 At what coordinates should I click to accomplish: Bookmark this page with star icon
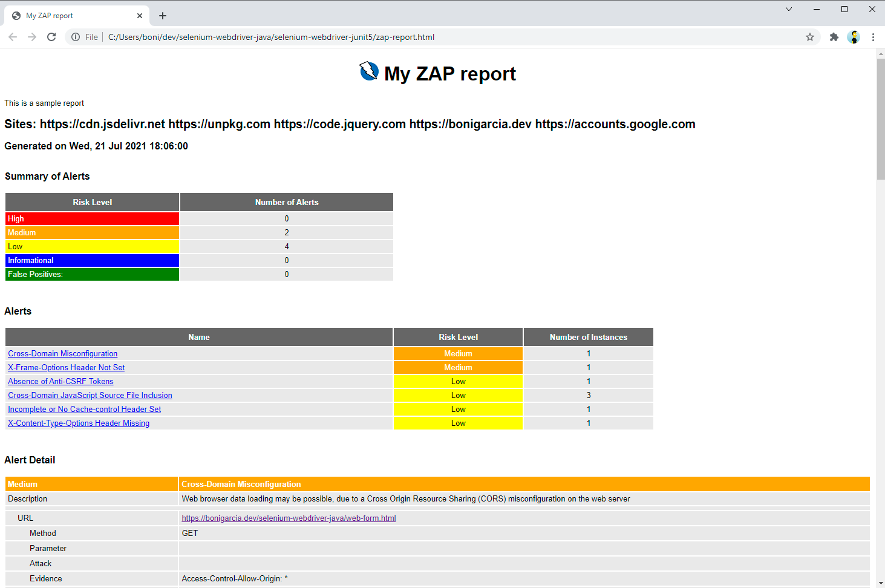coord(810,37)
